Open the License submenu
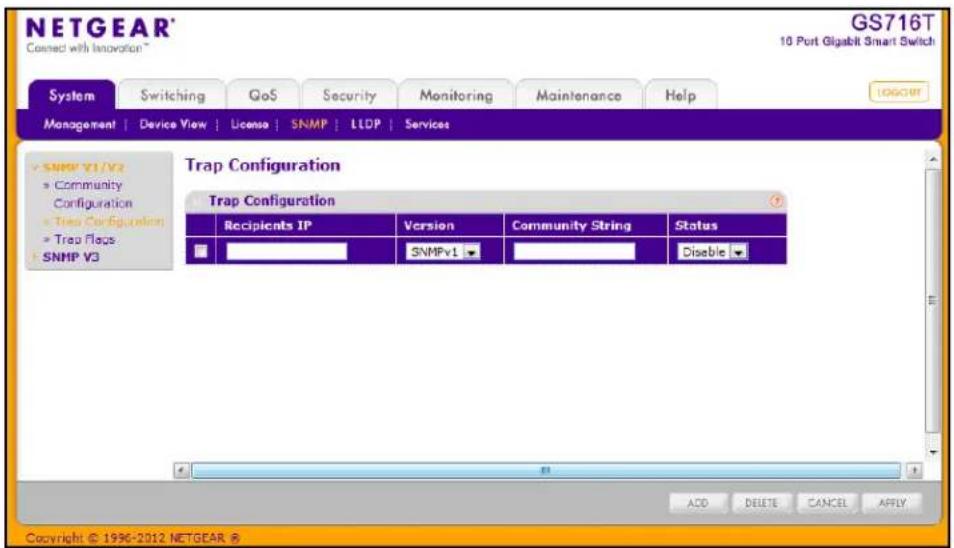This screenshot has height=548, width=954. point(249,124)
